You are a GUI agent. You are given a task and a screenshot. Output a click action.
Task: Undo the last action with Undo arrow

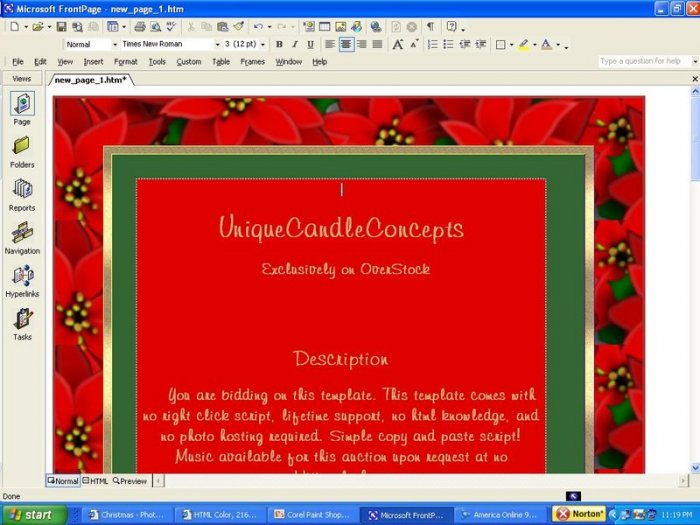click(x=258, y=27)
